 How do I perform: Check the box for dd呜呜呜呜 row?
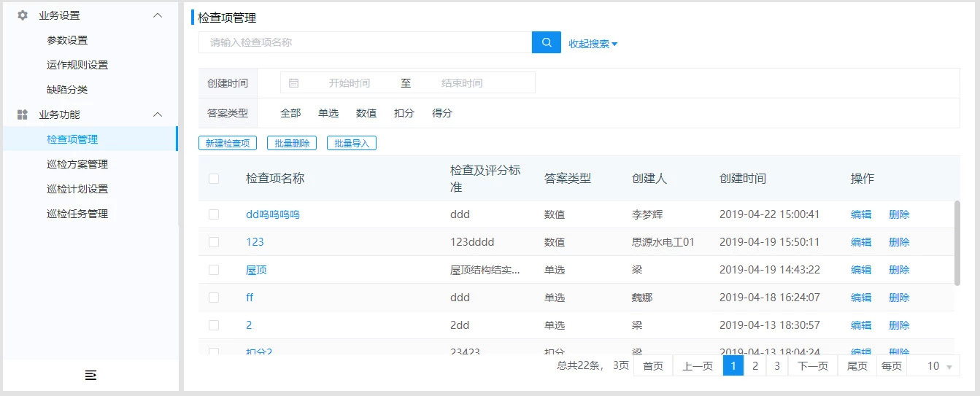click(x=214, y=214)
